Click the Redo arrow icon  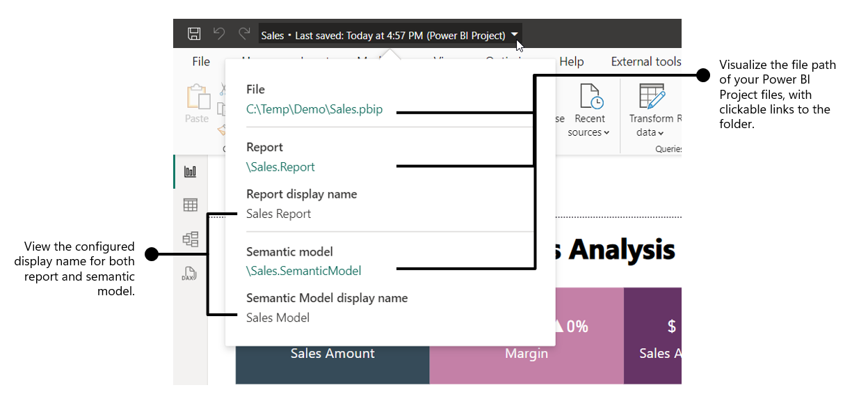click(244, 34)
